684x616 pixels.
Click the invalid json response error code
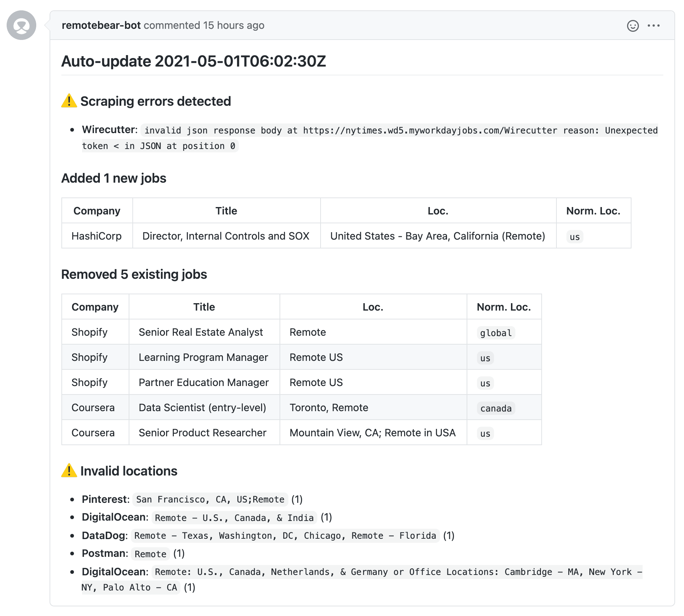[370, 138]
